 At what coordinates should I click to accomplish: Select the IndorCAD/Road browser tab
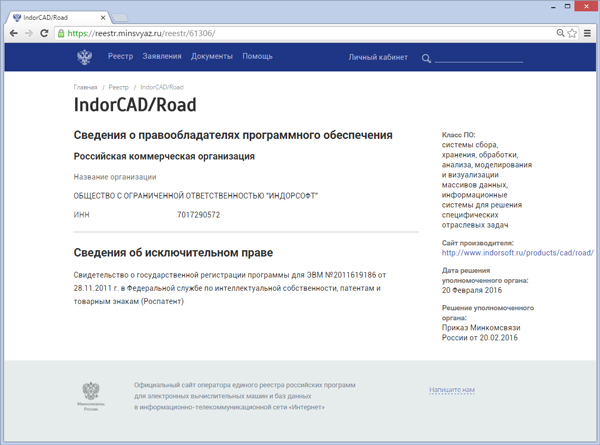click(x=59, y=18)
